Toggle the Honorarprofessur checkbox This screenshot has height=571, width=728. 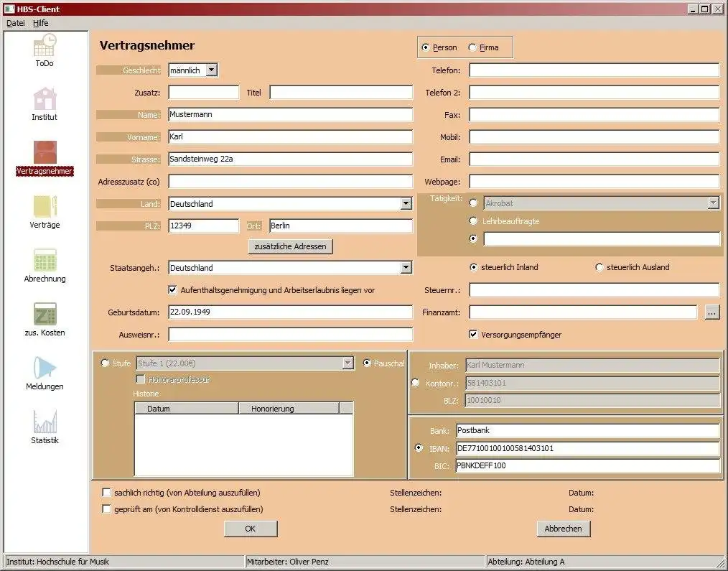[140, 379]
